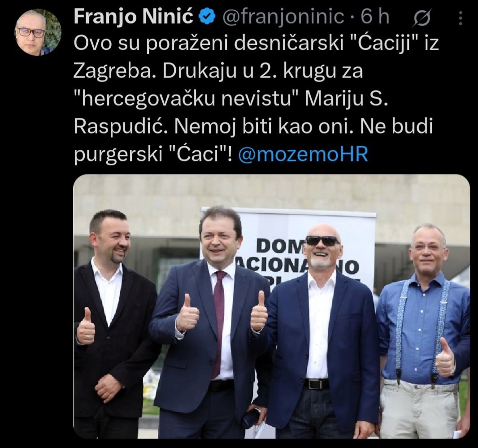Image resolution: width=478 pixels, height=448 pixels.
Task: Click the blue verified checkmark badge
Action: click(x=208, y=17)
